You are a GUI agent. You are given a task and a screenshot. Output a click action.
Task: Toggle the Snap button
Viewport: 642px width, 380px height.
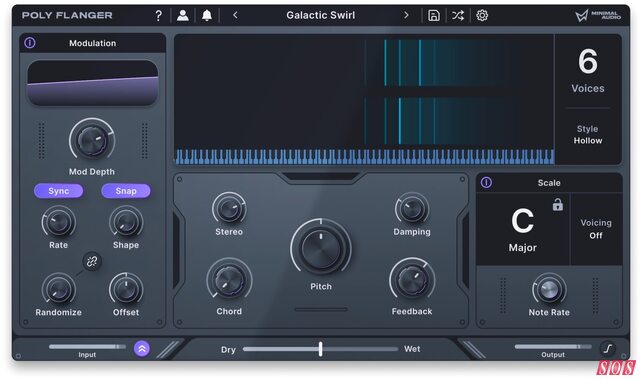126,191
